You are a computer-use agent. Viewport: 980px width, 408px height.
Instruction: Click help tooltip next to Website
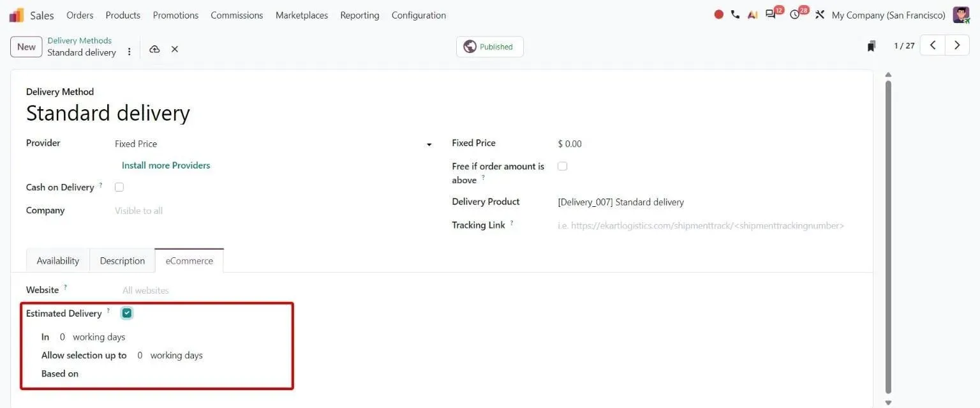point(65,287)
